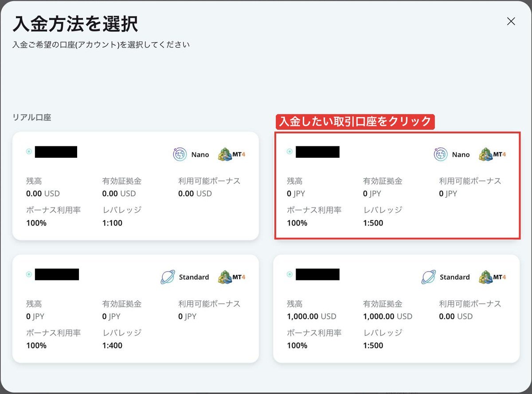
Task: Click the MT4 logo in the USD Nano card
Action: (232, 155)
